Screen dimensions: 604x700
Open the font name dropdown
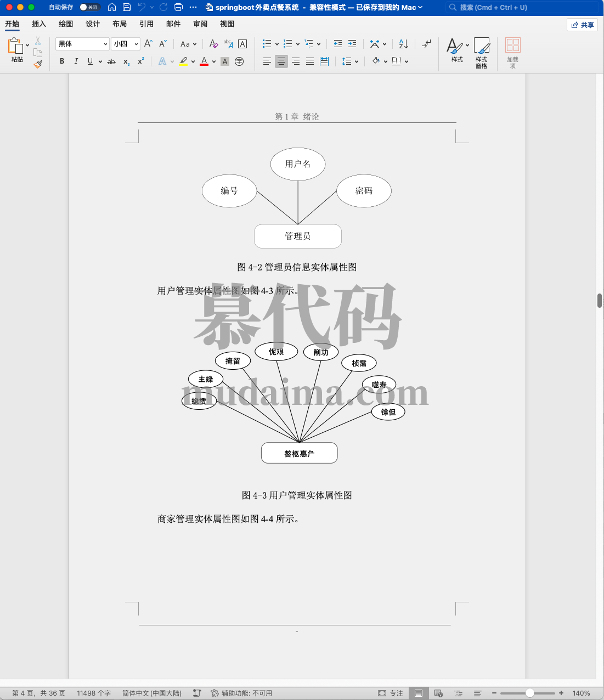pos(105,44)
